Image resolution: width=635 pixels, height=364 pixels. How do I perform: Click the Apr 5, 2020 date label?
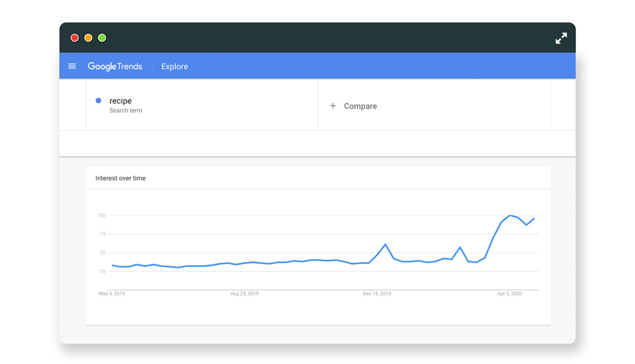(x=509, y=294)
